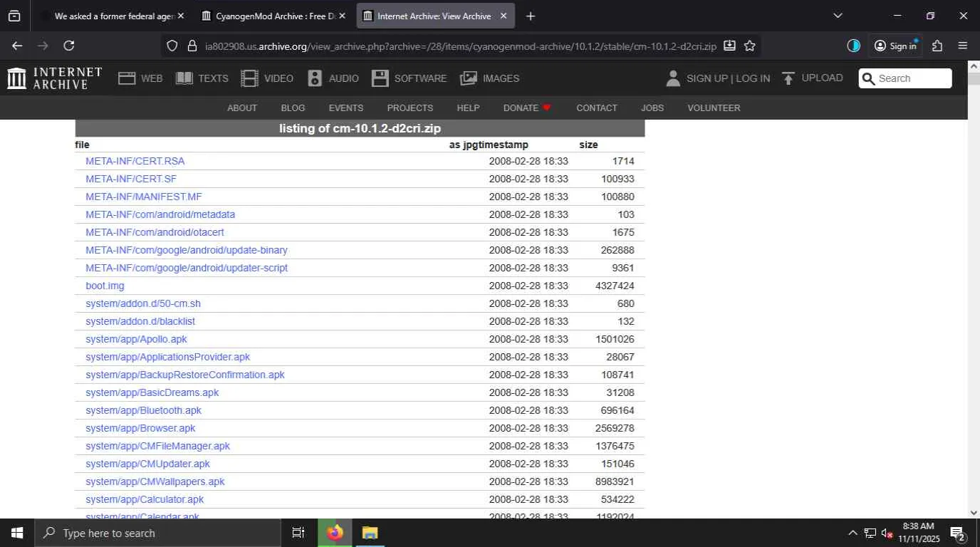The width and height of the screenshot is (980, 547).
Task: Click the SIGN UP link
Action: pos(707,78)
